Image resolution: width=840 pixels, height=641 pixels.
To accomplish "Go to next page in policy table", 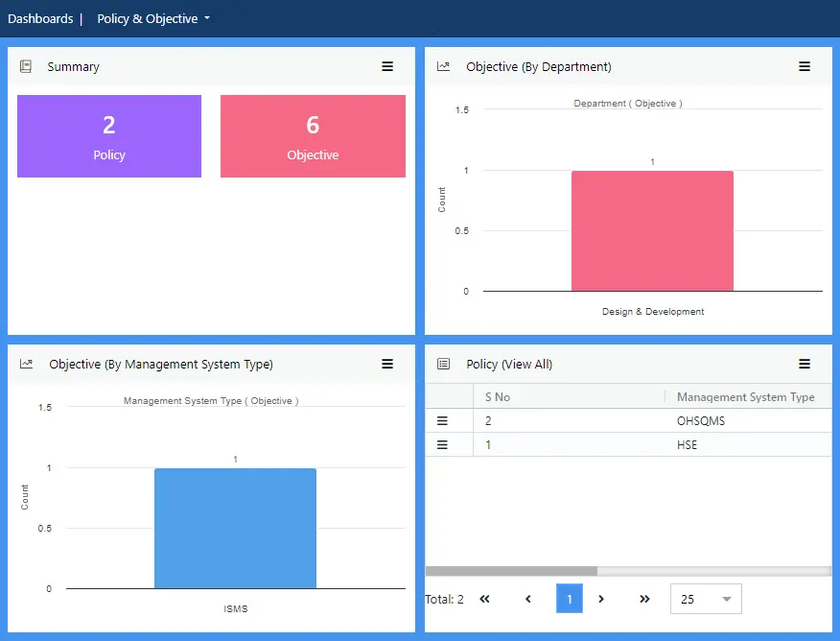I will pos(601,599).
